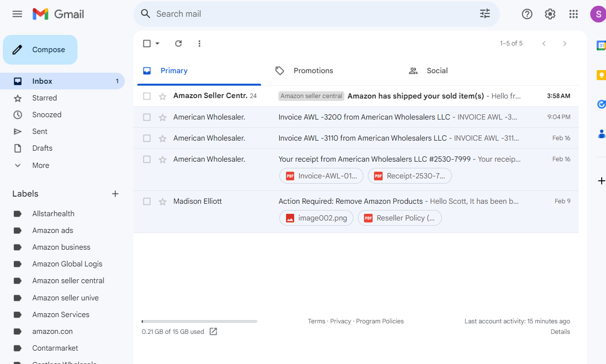Open the Privacy link
The image size is (606, 364).
point(341,321)
